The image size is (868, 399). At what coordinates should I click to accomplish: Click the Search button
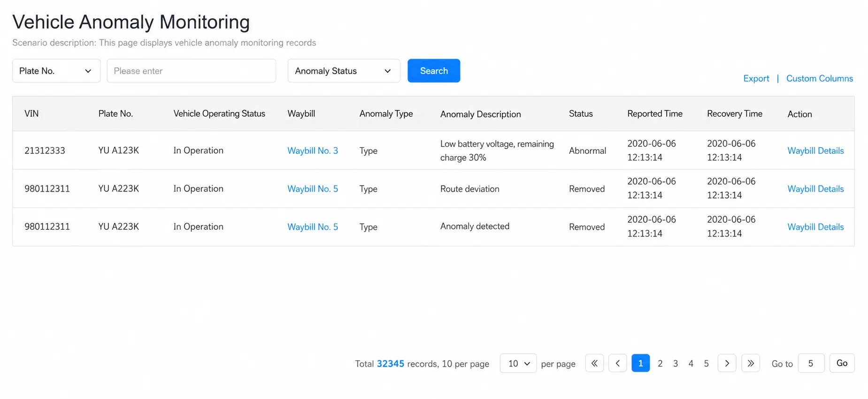(434, 71)
